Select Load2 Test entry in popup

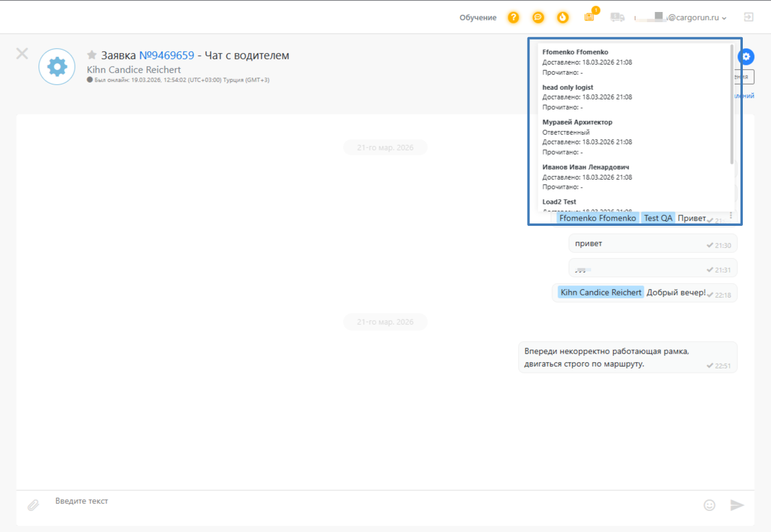click(x=559, y=202)
